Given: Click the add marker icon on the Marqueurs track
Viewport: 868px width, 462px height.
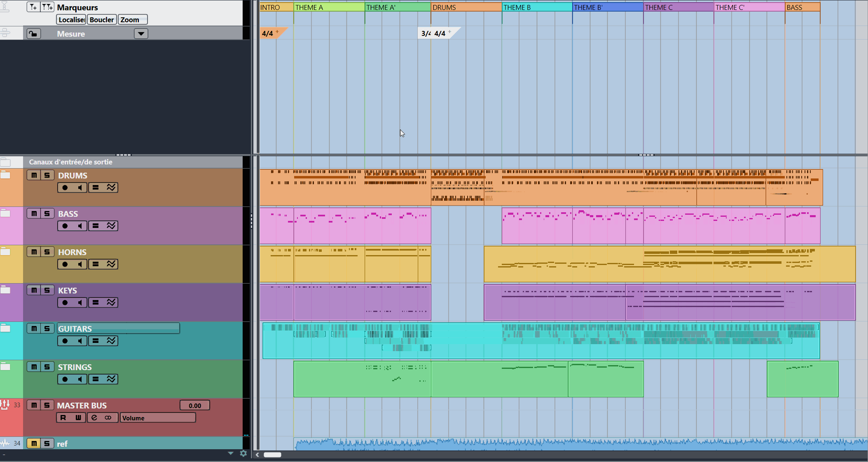Looking at the screenshot, I should 33,7.
